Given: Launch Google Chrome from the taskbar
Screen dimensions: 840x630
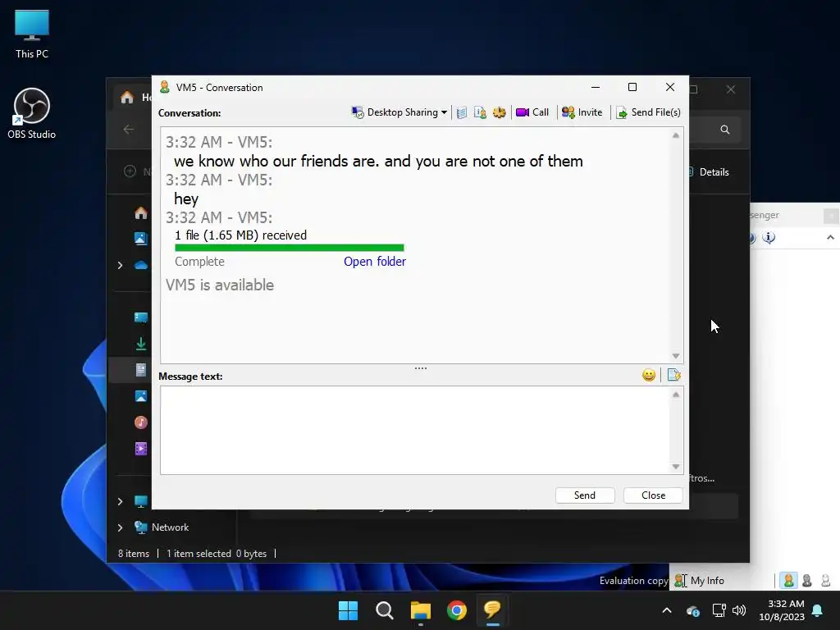Looking at the screenshot, I should click(457, 610).
